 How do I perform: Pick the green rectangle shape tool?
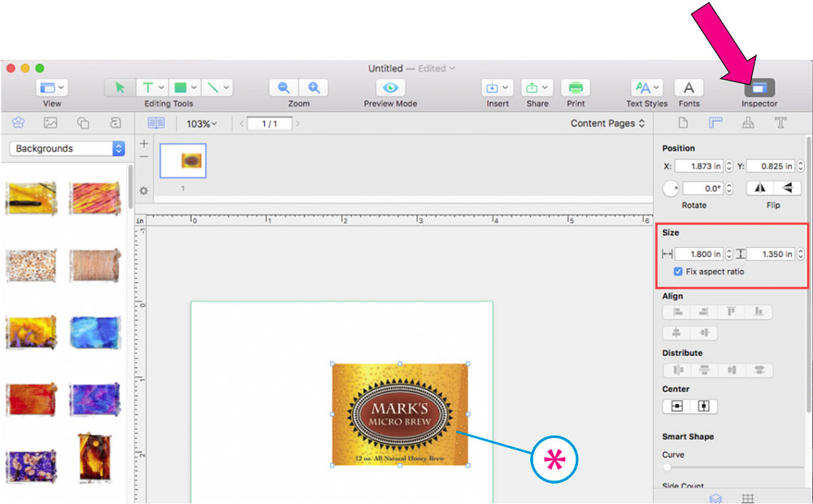(x=184, y=88)
